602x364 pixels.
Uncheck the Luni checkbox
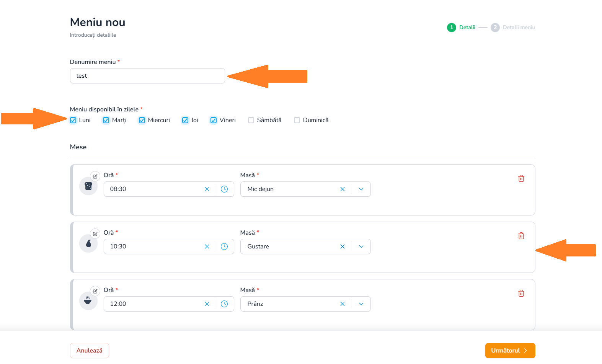(x=73, y=120)
